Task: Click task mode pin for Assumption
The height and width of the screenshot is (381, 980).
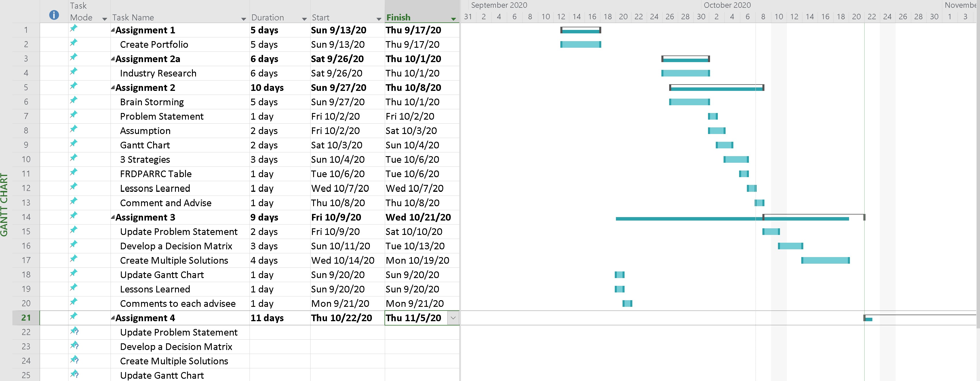Action: tap(73, 129)
